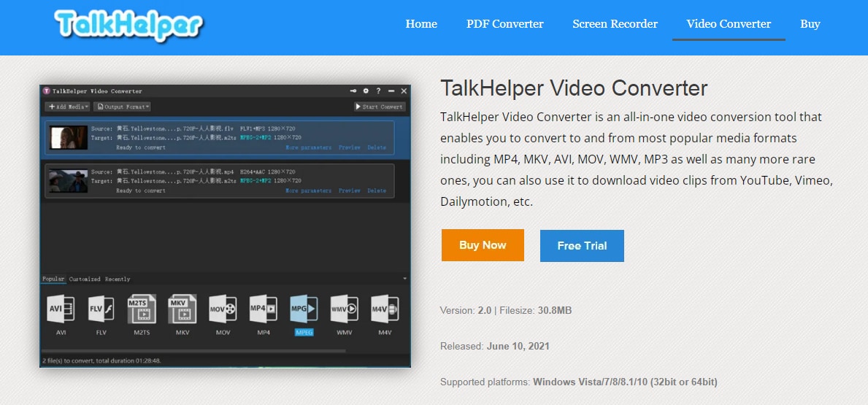The height and width of the screenshot is (405, 868).
Task: Click Delete for the mp4 file
Action: click(x=377, y=191)
